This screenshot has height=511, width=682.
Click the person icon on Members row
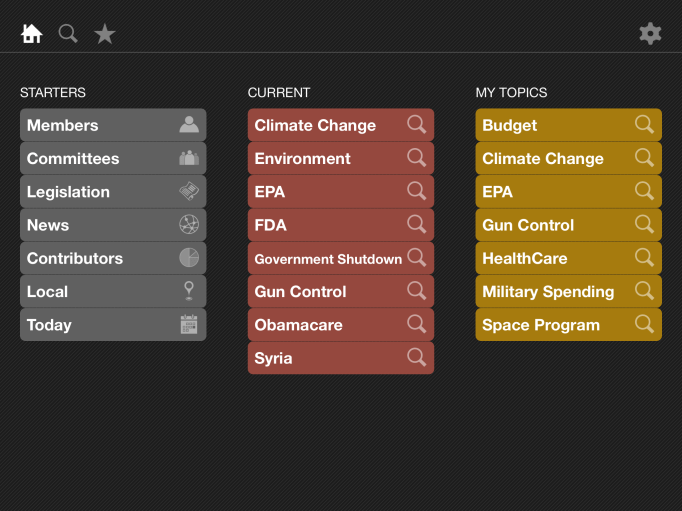click(x=189, y=125)
